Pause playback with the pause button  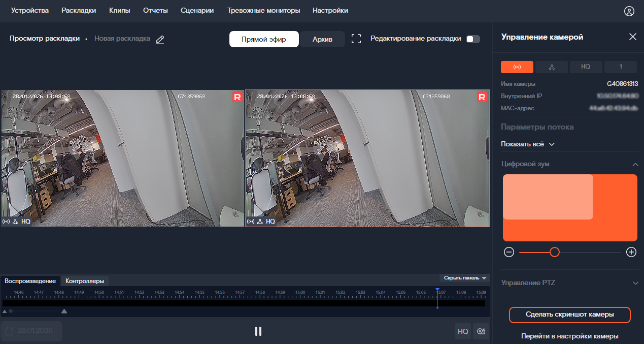coord(258,331)
